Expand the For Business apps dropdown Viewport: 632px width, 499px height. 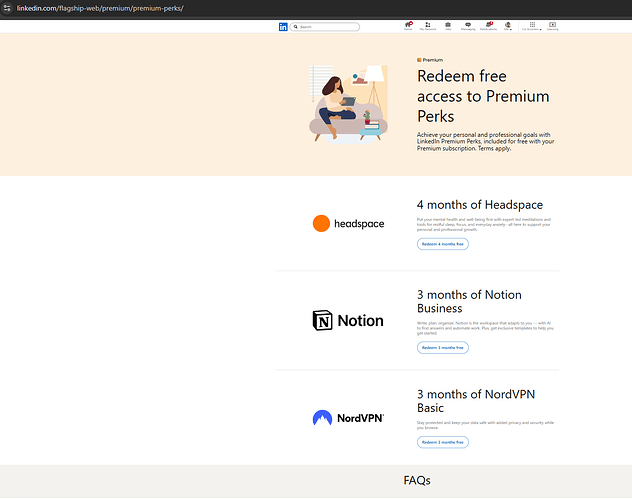532,26
